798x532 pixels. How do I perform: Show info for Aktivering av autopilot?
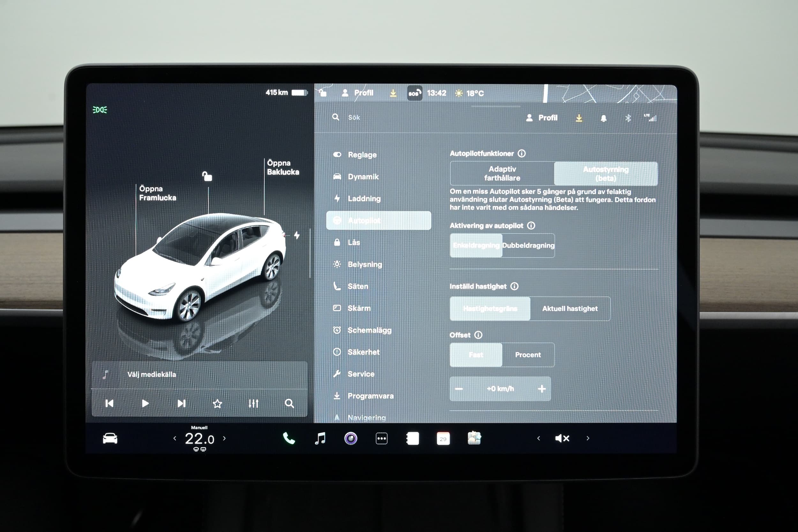click(x=531, y=226)
